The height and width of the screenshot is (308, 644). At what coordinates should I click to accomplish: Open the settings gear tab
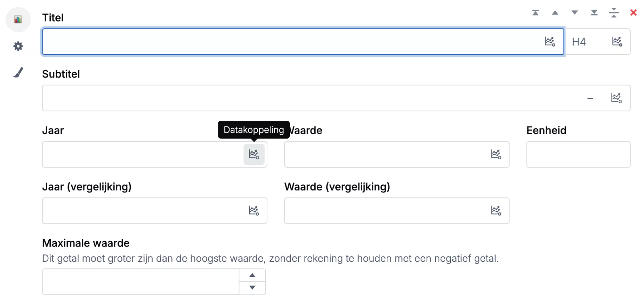coord(18,46)
